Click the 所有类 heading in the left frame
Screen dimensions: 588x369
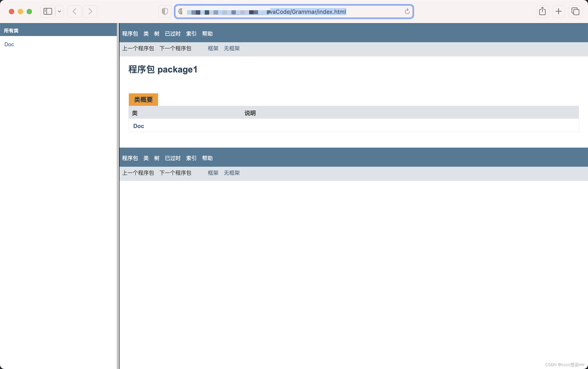(x=11, y=31)
